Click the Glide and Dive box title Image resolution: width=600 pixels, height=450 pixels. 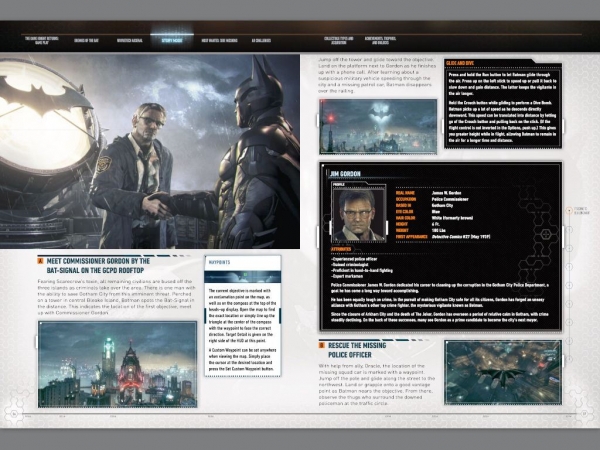pos(460,63)
